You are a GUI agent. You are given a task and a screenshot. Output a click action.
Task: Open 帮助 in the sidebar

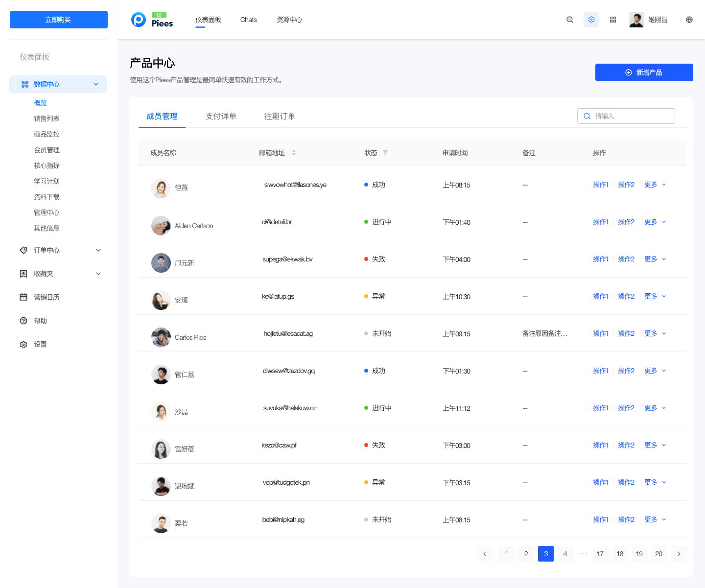pyautogui.click(x=40, y=321)
